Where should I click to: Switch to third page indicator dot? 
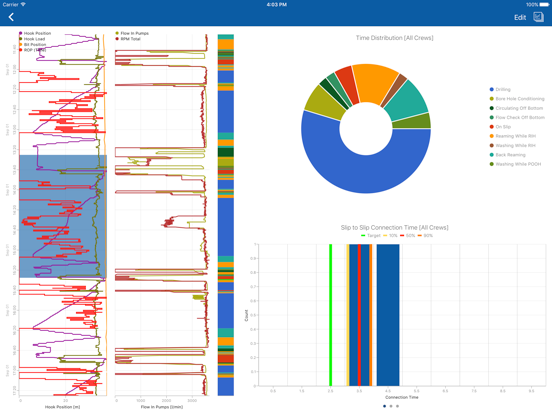coord(397,406)
